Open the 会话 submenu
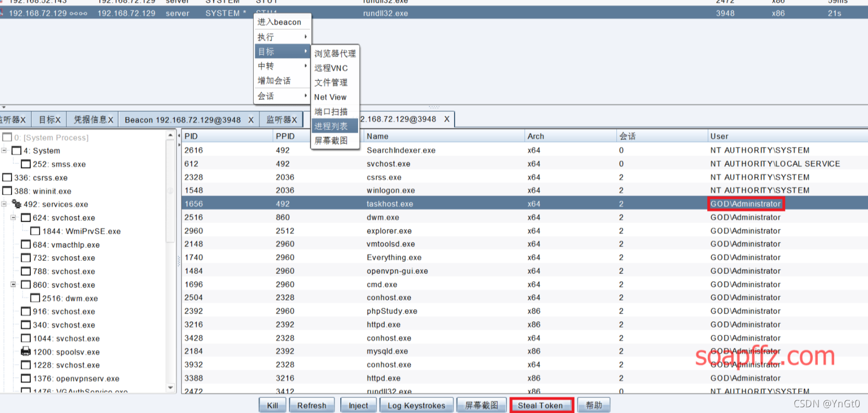Viewport: 868px width, 413px height. pyautogui.click(x=282, y=96)
